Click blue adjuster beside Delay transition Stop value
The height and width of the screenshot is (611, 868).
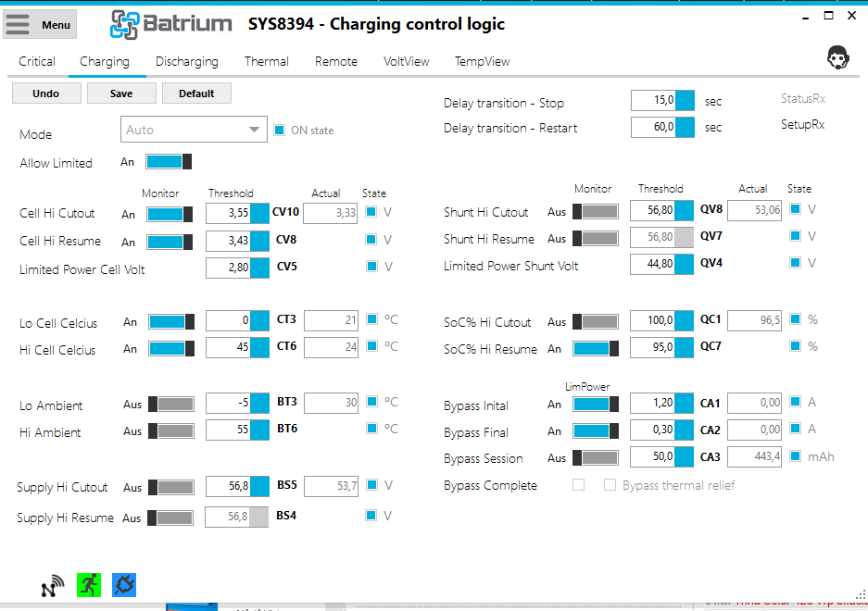[685, 101]
